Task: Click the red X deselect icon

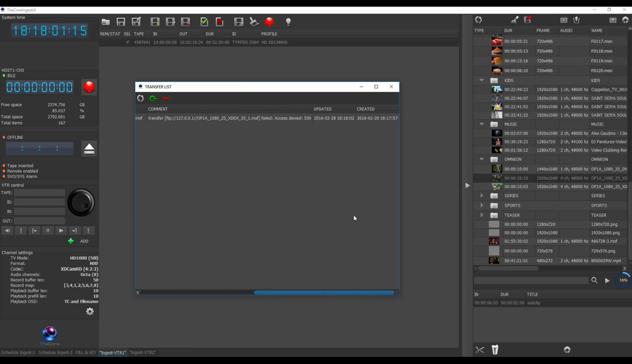Action: (x=219, y=22)
